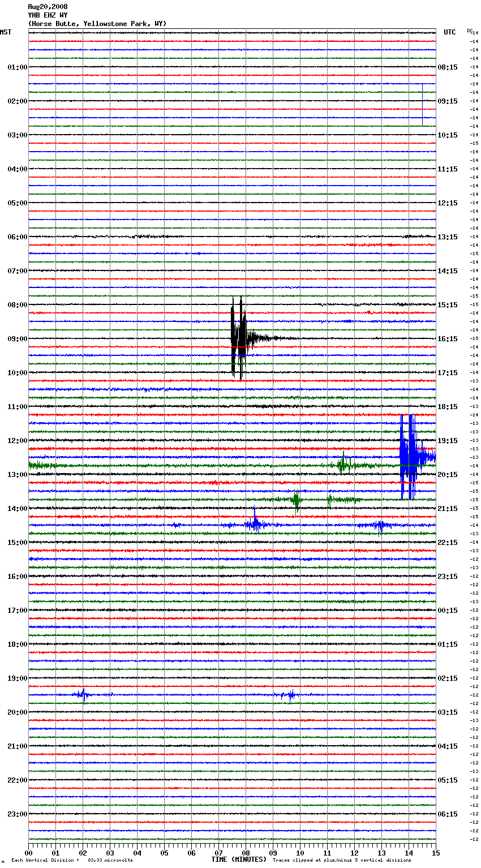The image size is (481, 868).
Task: Click the 06:15 UTC time label
Action: tap(448, 814)
